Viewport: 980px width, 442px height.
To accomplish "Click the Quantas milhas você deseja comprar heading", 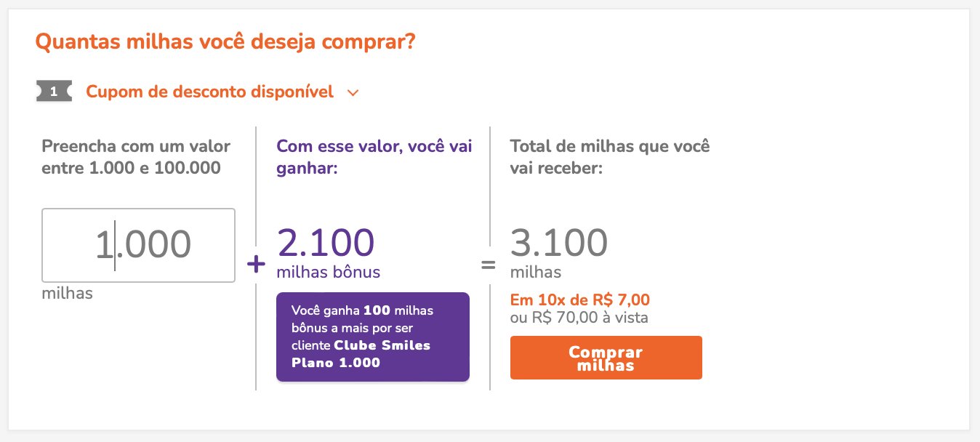I will point(225,41).
